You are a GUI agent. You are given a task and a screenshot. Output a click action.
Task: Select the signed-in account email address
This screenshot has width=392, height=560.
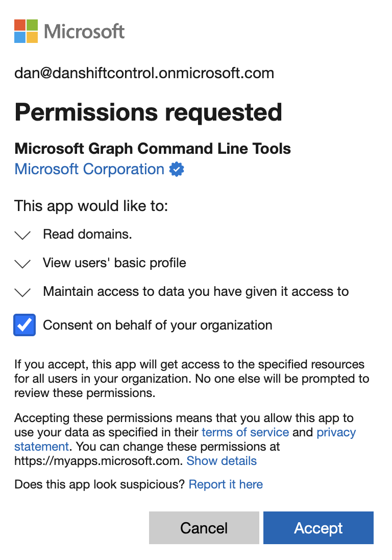pyautogui.click(x=144, y=73)
